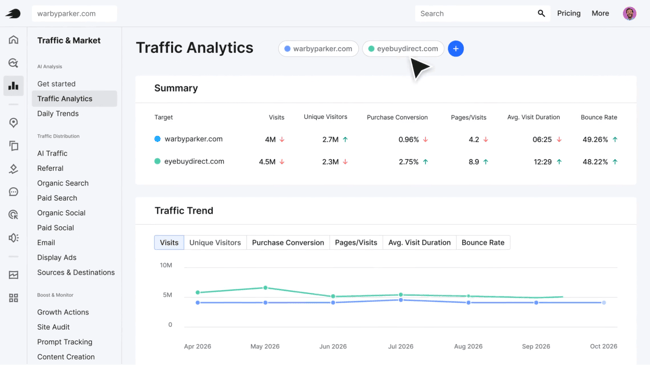
Task: Add competitor with blue plus button
Action: pyautogui.click(x=456, y=49)
